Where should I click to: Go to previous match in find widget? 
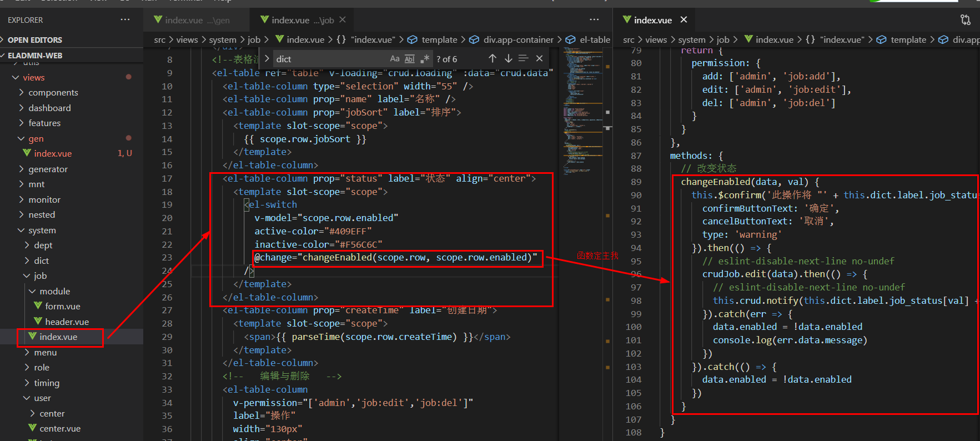(x=492, y=58)
